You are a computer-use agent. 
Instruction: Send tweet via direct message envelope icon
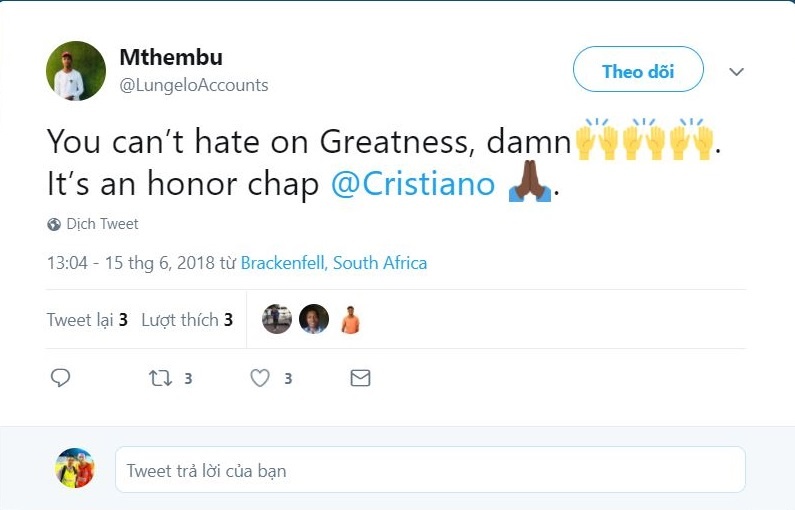[x=360, y=378]
